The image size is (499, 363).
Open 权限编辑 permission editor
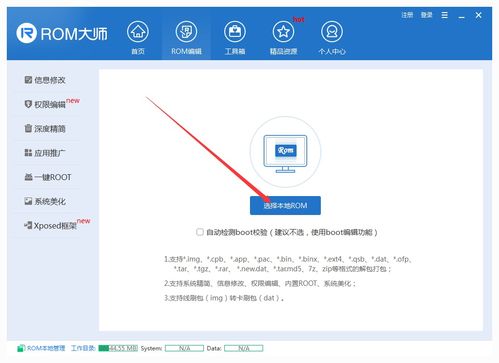point(45,104)
